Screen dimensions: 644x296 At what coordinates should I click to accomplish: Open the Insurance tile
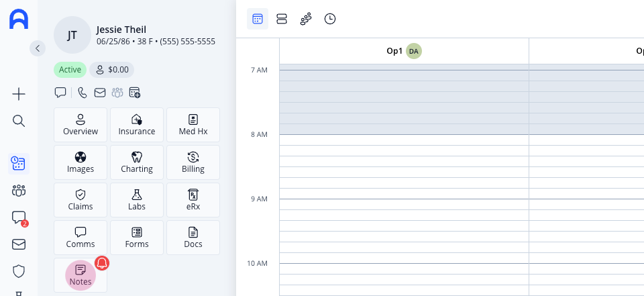point(137,125)
